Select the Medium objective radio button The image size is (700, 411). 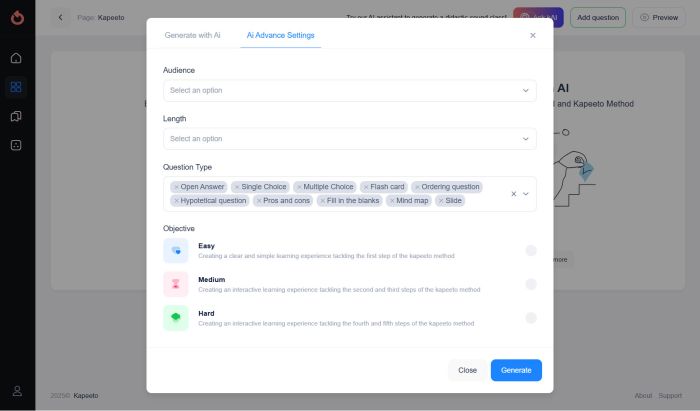pyautogui.click(x=531, y=284)
